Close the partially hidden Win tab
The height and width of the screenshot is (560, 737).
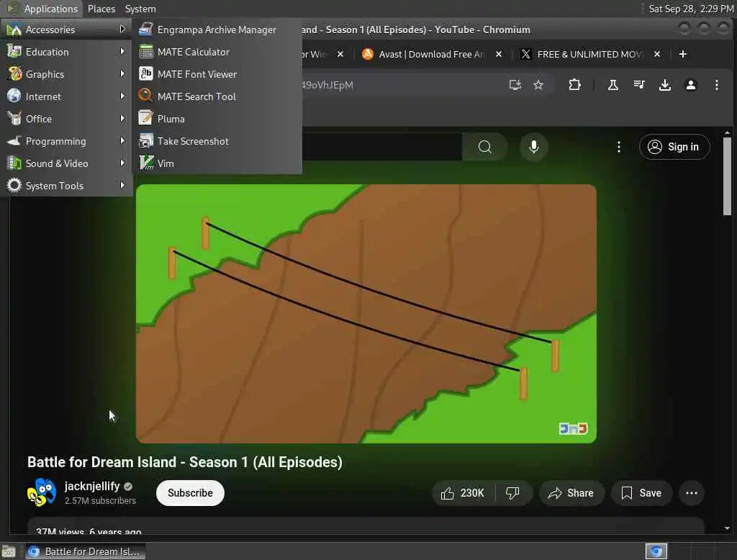340,54
